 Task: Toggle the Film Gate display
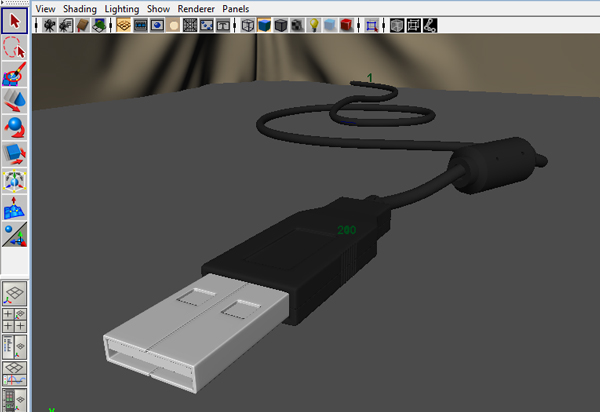point(140,26)
